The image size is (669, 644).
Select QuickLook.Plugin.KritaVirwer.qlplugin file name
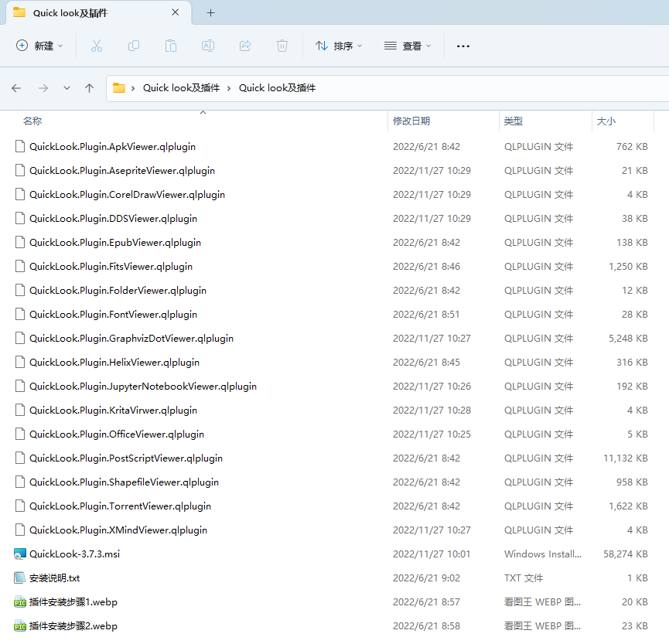coord(113,410)
